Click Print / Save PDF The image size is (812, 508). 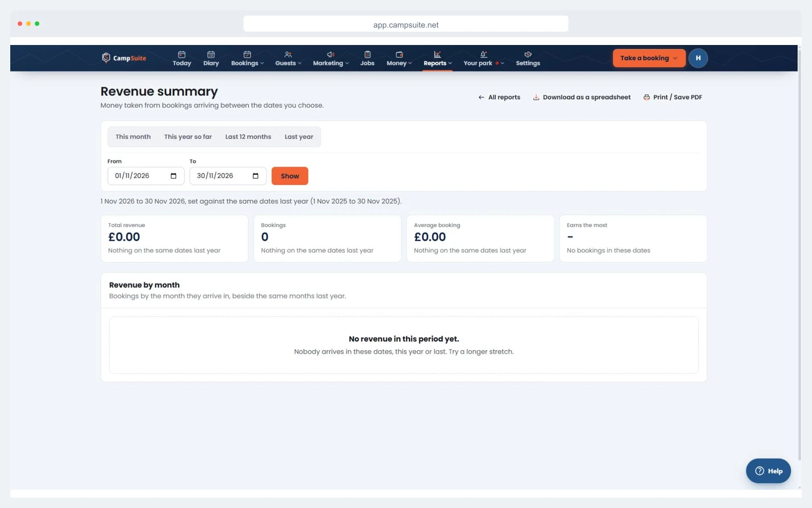[x=673, y=97]
